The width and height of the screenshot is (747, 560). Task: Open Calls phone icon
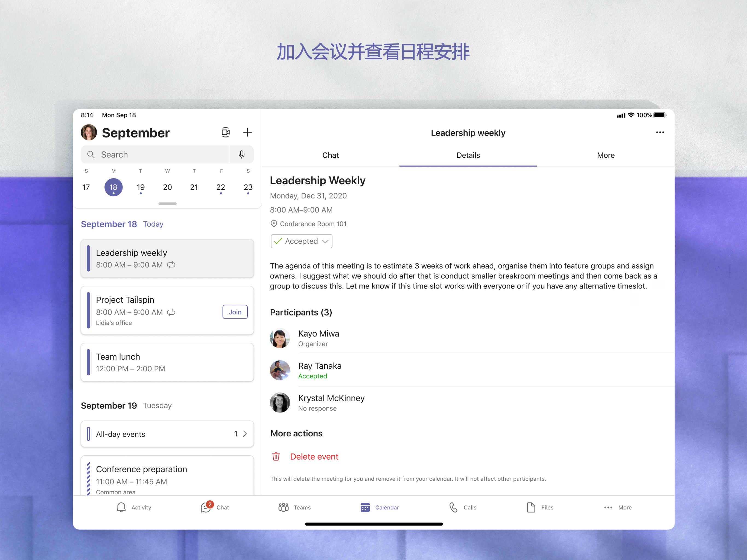453,507
